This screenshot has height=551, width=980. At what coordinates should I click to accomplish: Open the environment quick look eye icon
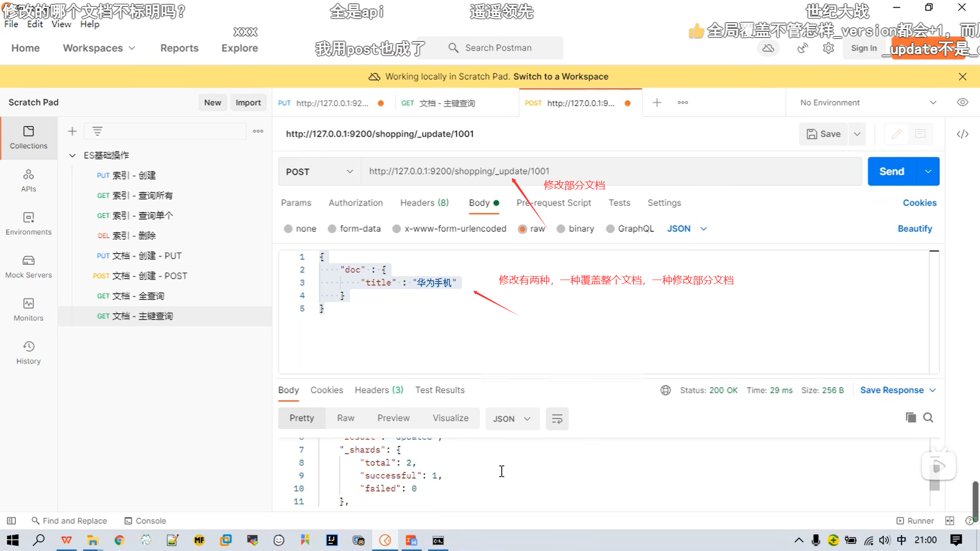[x=962, y=103]
